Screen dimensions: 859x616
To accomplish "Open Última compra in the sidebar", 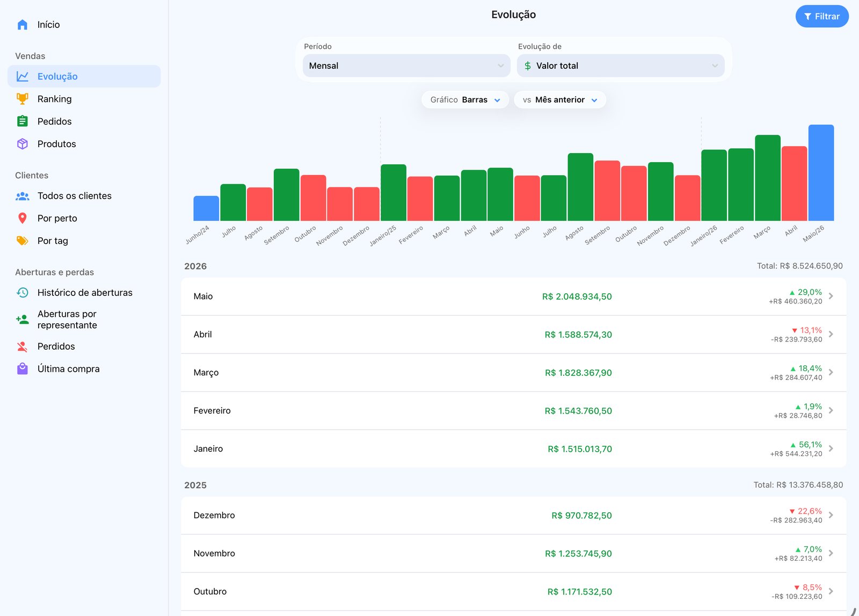I will tap(84, 369).
